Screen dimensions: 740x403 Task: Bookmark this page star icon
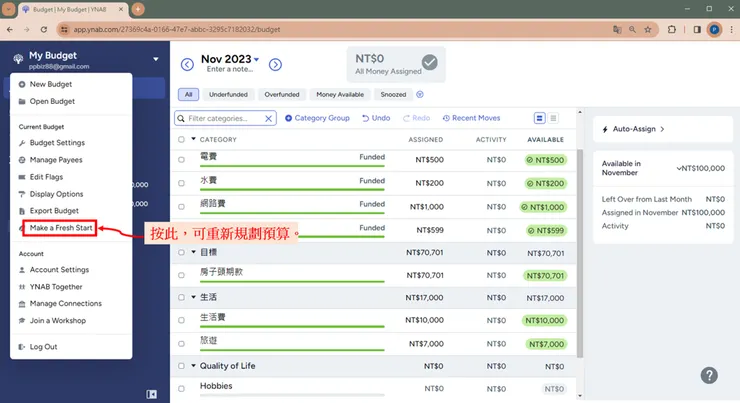(x=648, y=29)
